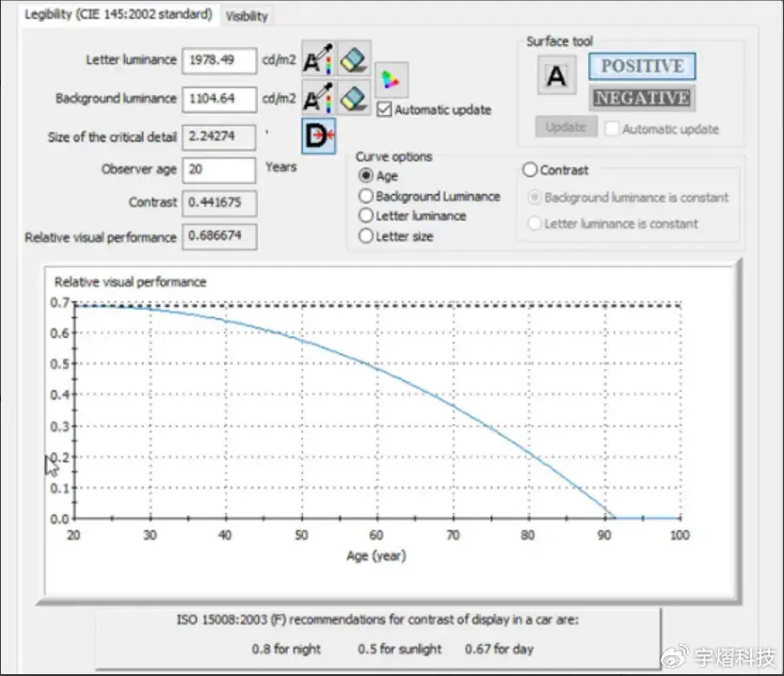784x676 pixels.
Task: Enable Automatic update in Surface tool
Action: tap(612, 129)
